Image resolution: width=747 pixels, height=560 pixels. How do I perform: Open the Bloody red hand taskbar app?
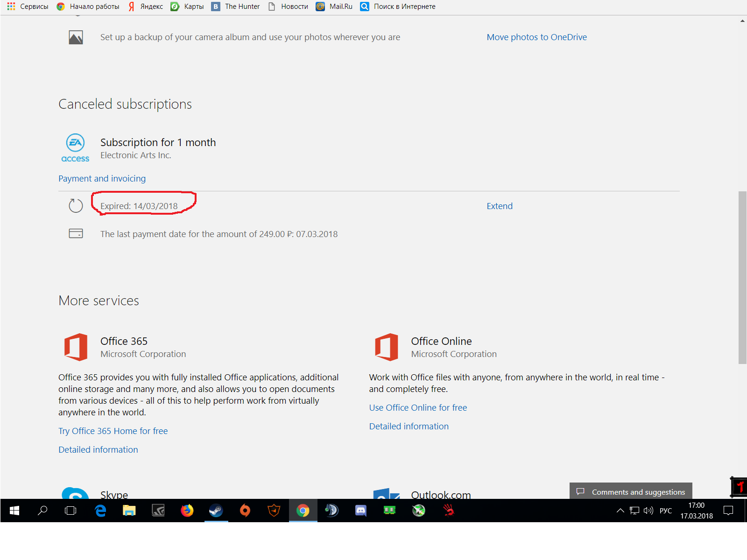pyautogui.click(x=448, y=511)
